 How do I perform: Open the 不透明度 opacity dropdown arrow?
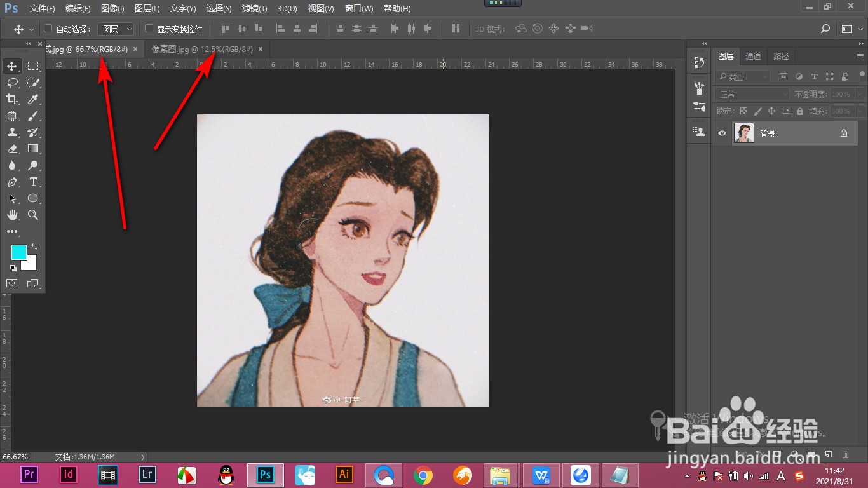tap(860, 94)
